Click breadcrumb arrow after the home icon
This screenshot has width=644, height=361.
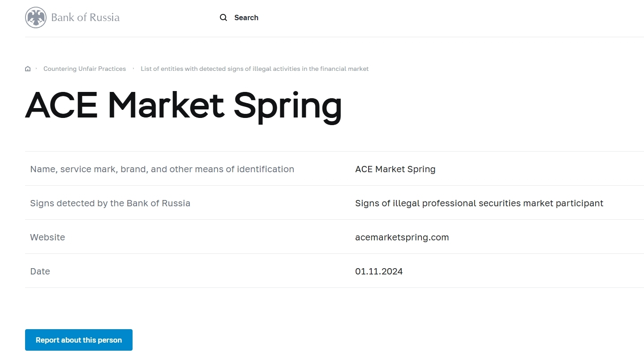pos(36,69)
